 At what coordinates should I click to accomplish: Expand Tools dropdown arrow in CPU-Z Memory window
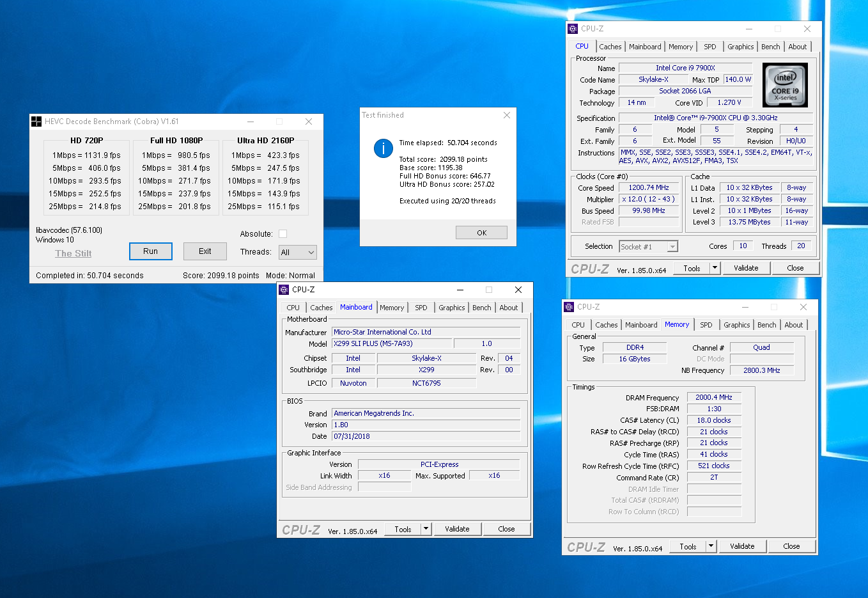pyautogui.click(x=711, y=546)
